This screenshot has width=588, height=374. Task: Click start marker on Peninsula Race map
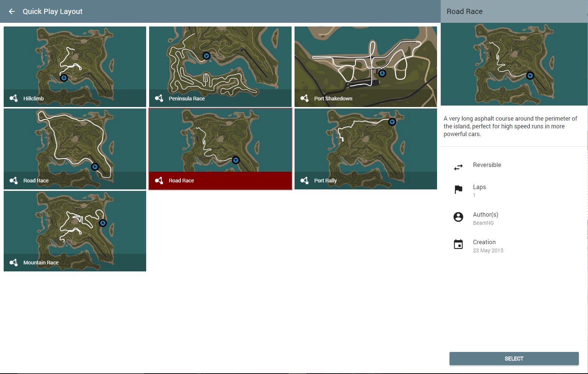coord(206,56)
